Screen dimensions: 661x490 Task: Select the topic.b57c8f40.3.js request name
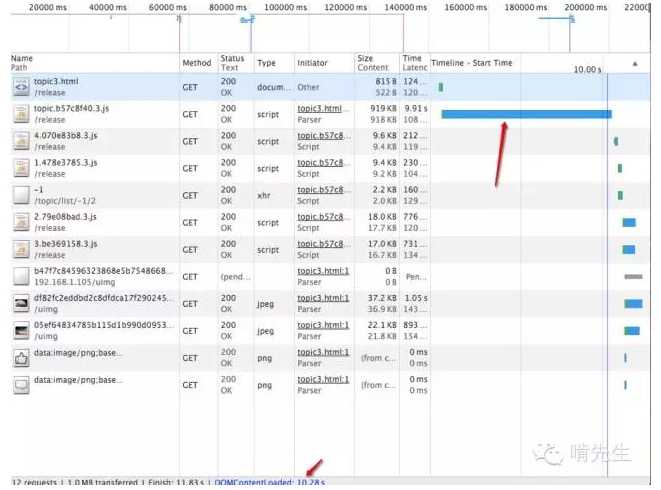coord(71,108)
